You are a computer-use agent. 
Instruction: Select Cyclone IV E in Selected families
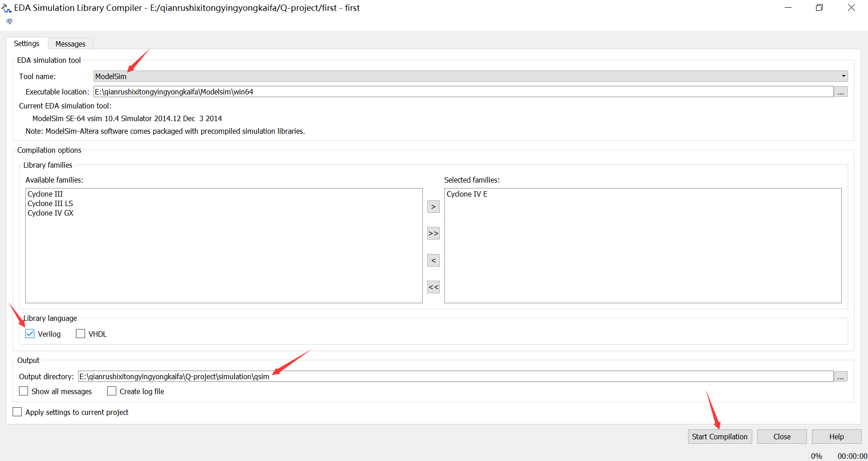tap(467, 194)
